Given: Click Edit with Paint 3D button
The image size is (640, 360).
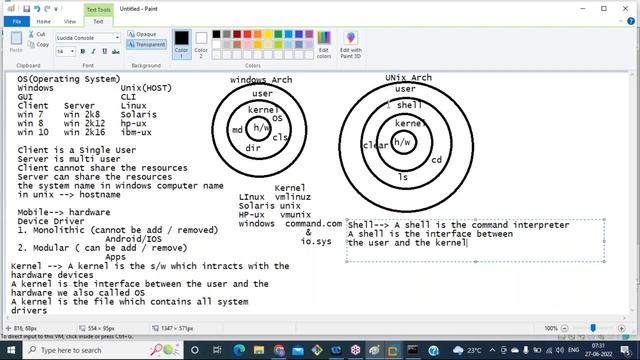Looking at the screenshot, I should point(351,44).
